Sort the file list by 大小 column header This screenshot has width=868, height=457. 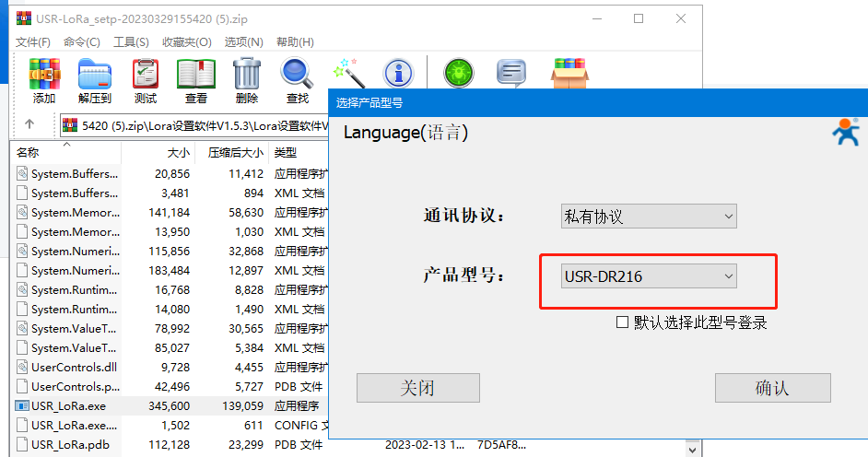point(158,152)
